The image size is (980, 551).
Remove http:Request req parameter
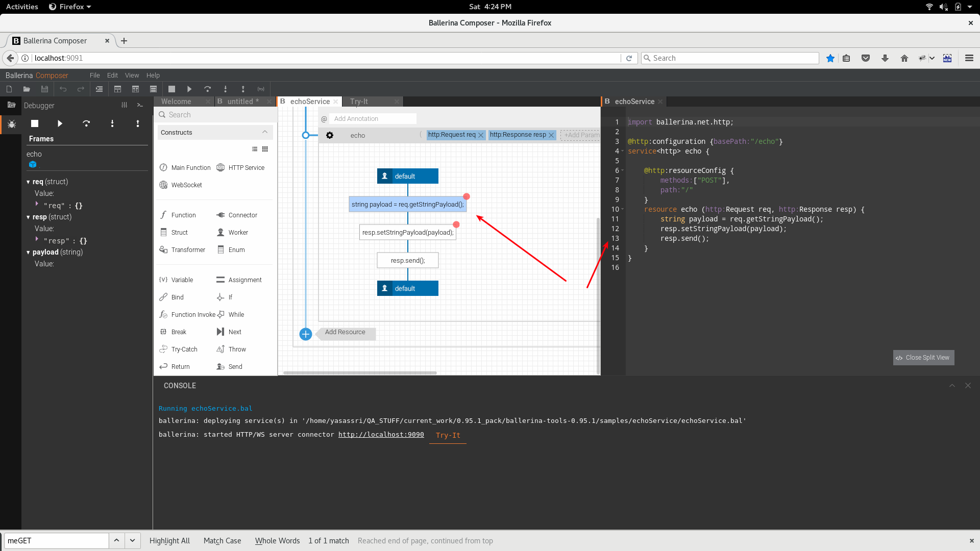(x=481, y=135)
